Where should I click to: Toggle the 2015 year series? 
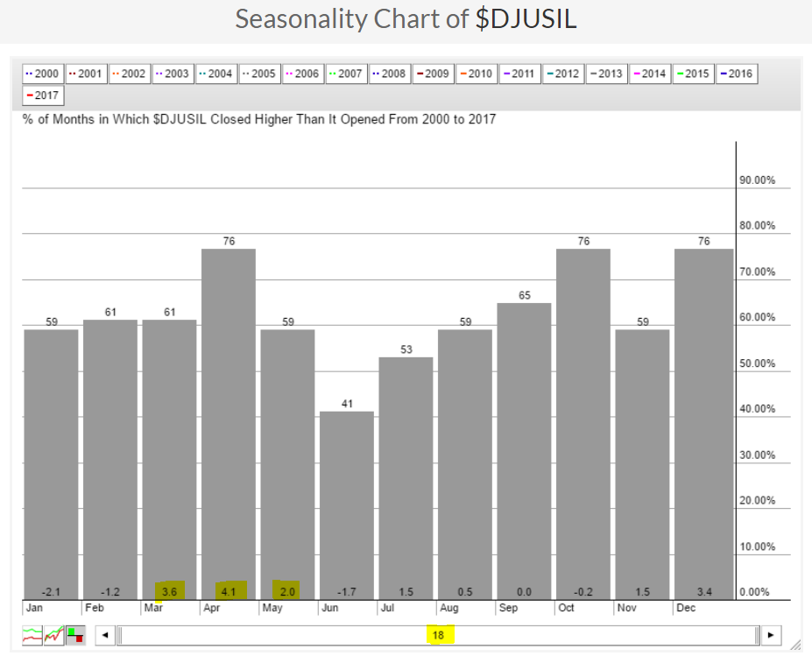691,74
